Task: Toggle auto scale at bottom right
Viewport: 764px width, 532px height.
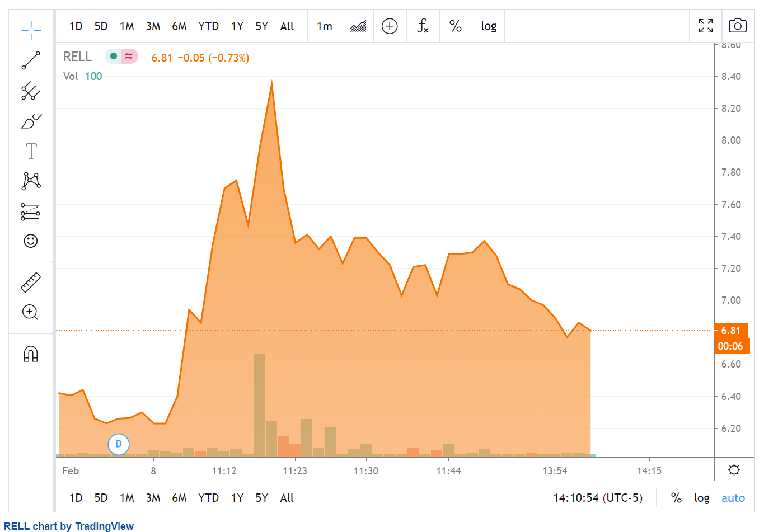Action: pos(733,498)
